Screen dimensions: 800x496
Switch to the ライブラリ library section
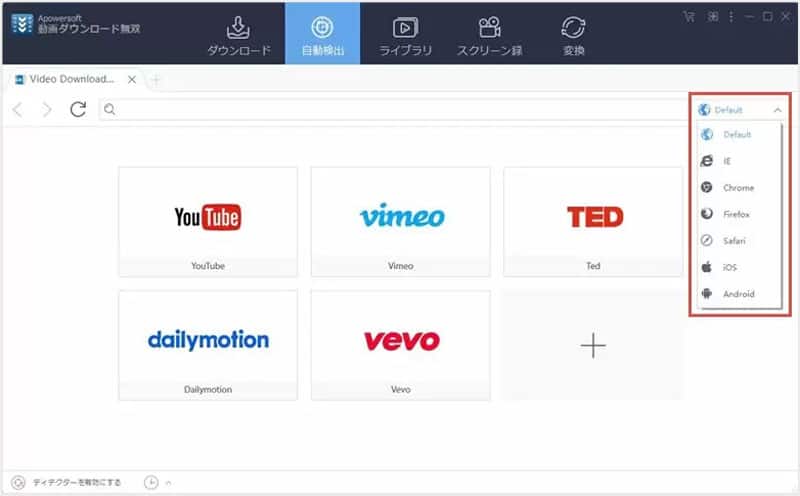pos(405,34)
